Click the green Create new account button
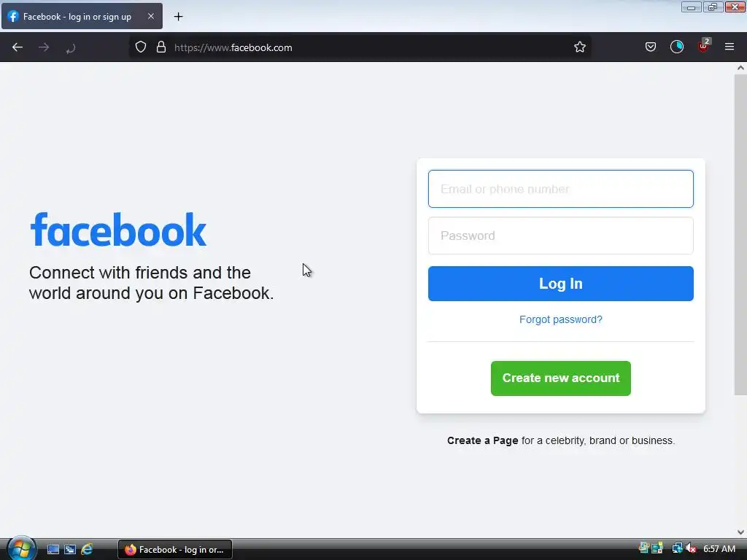The height and width of the screenshot is (560, 747). pos(561,378)
